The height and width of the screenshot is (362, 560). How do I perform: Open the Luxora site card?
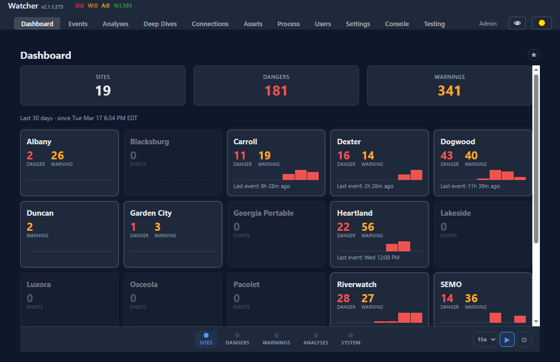pyautogui.click(x=69, y=299)
